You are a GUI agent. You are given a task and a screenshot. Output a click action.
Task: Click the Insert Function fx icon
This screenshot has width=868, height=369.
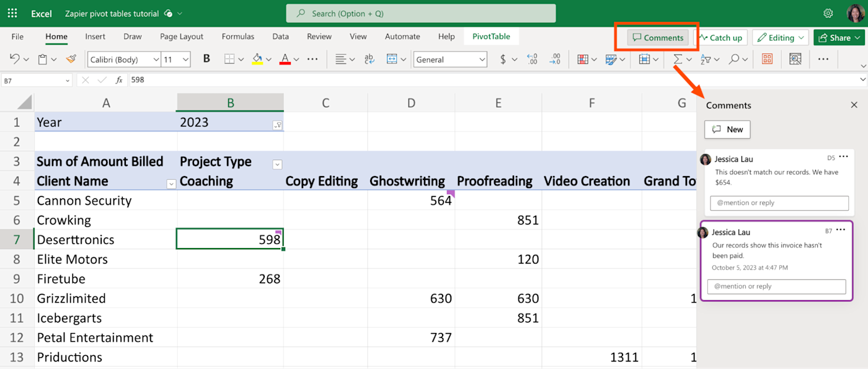point(119,80)
